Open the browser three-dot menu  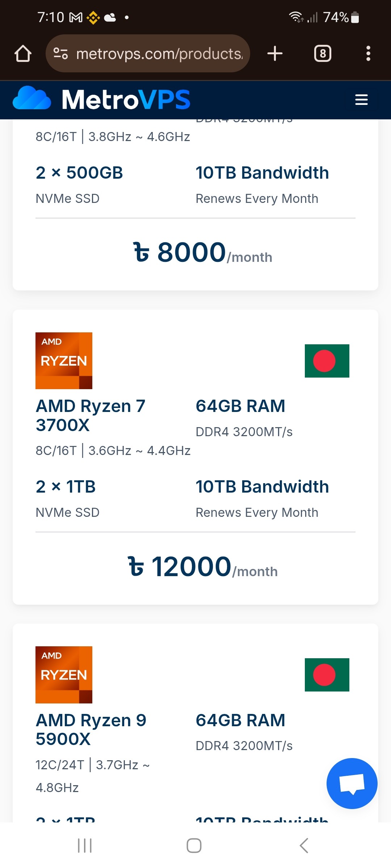(368, 54)
